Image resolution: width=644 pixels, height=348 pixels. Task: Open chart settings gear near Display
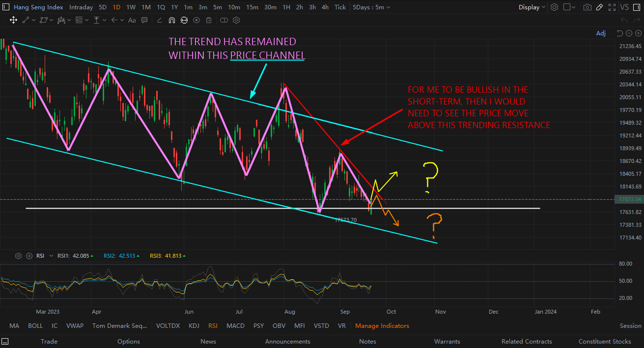coord(554,7)
